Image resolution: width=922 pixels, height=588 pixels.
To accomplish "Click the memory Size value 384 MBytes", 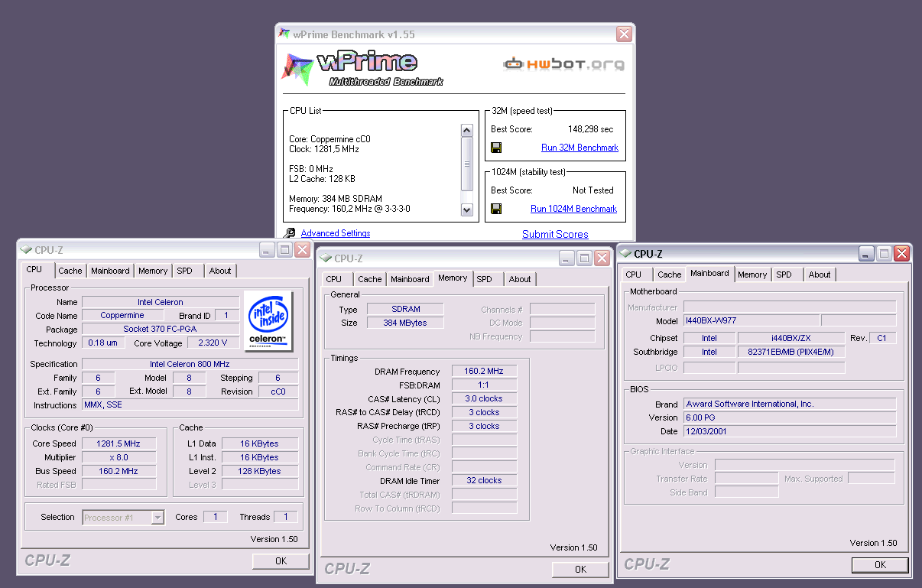I will click(405, 323).
